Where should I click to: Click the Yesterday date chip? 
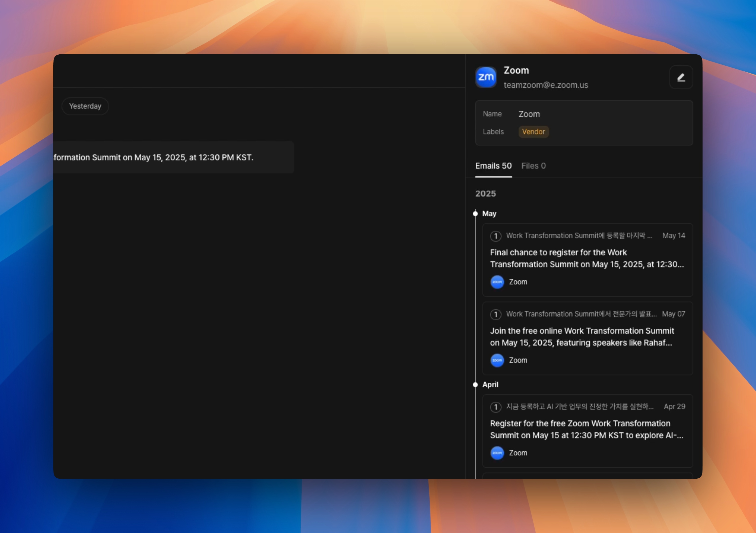tap(85, 106)
